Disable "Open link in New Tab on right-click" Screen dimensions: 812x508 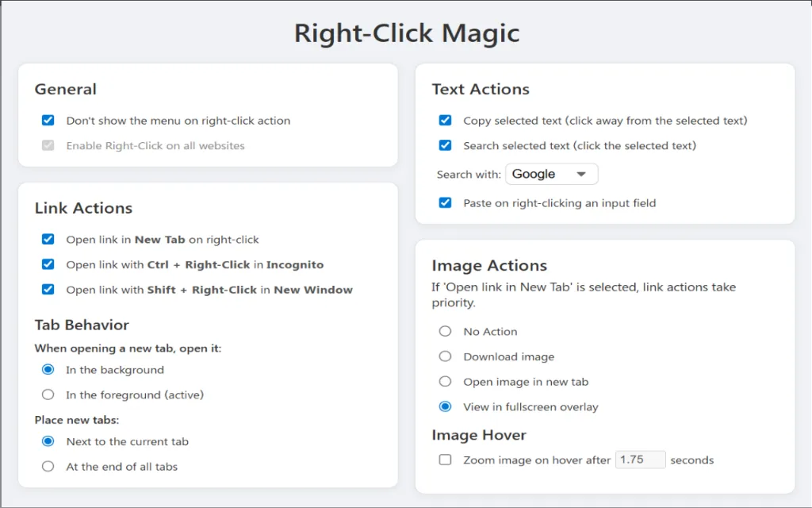click(48, 239)
